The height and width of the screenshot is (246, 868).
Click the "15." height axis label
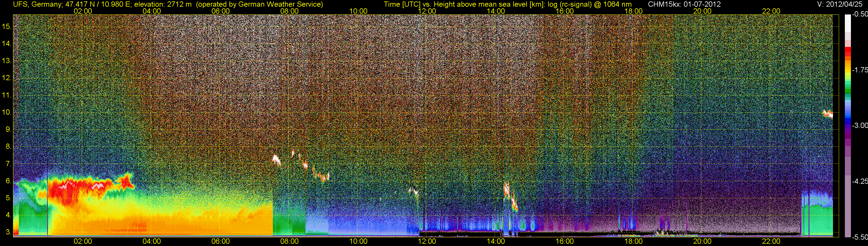tap(7, 26)
